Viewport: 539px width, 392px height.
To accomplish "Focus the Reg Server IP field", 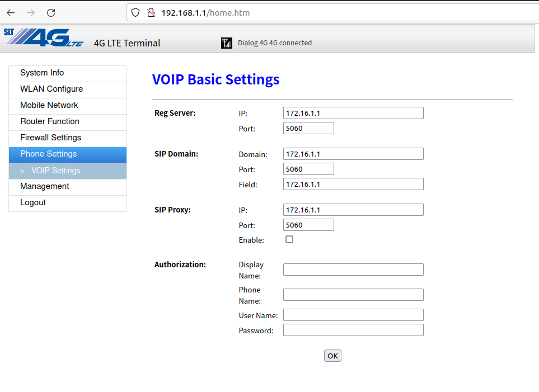I will click(353, 113).
